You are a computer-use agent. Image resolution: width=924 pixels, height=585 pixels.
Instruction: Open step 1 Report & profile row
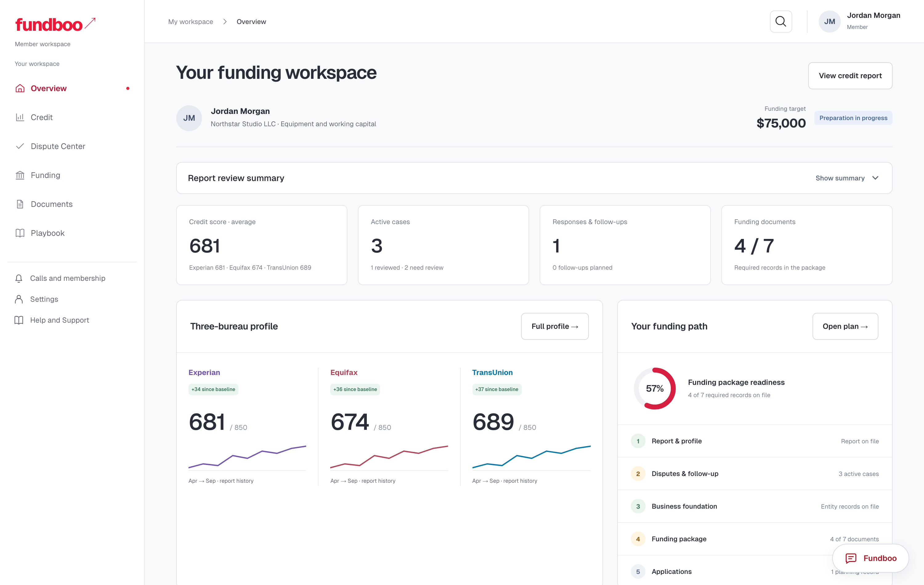(x=754, y=441)
